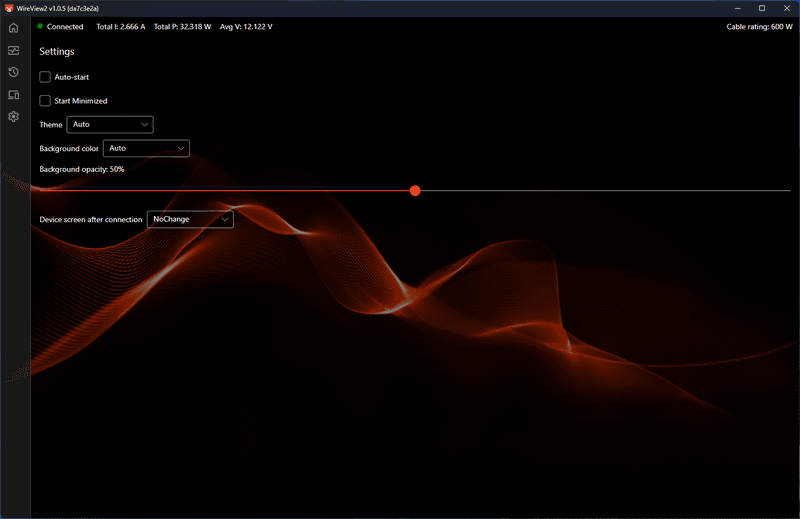Click the green connection status dot
The height and width of the screenshot is (519, 800).
click(x=40, y=26)
